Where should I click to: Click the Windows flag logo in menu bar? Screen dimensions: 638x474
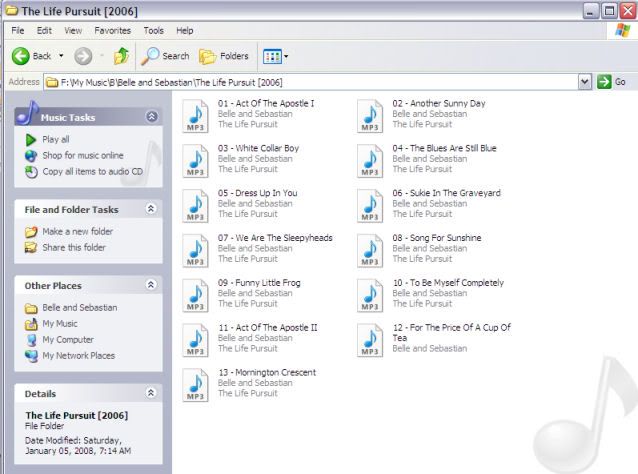tap(622, 30)
